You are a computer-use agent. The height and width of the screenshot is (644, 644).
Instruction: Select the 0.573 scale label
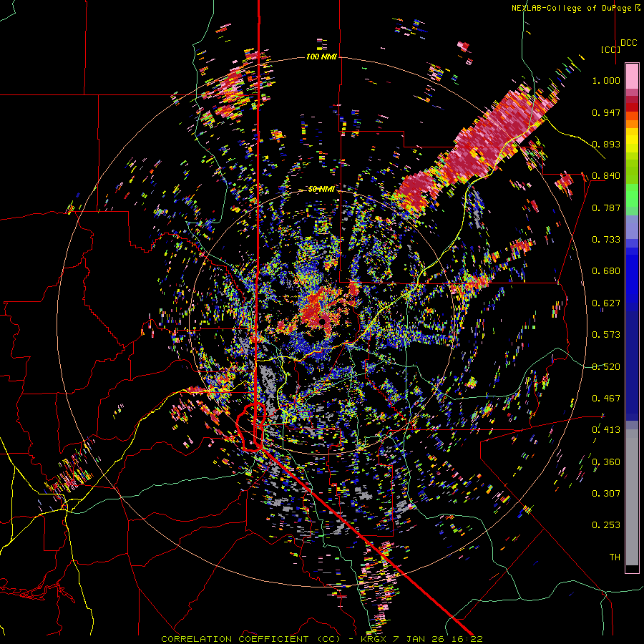606,335
